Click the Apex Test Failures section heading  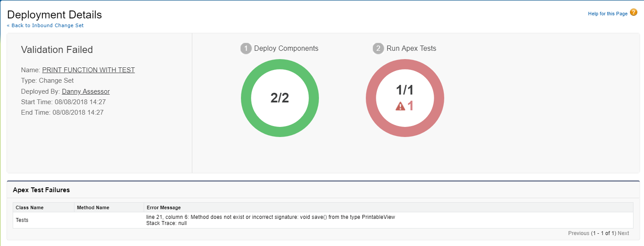click(x=41, y=190)
